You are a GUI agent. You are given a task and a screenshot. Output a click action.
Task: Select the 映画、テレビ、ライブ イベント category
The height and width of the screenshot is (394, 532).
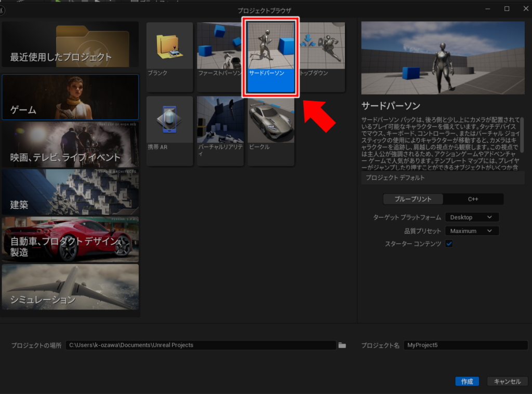(x=70, y=145)
